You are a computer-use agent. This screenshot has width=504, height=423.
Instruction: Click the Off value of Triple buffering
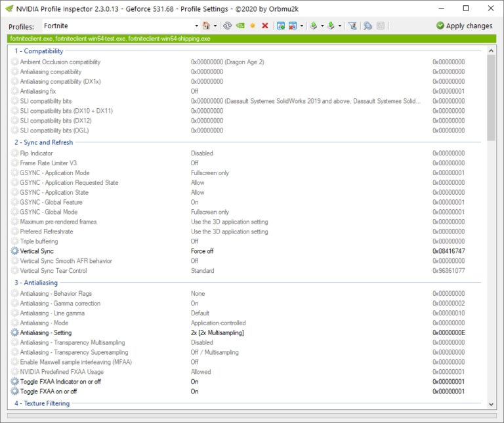pyautogui.click(x=194, y=241)
